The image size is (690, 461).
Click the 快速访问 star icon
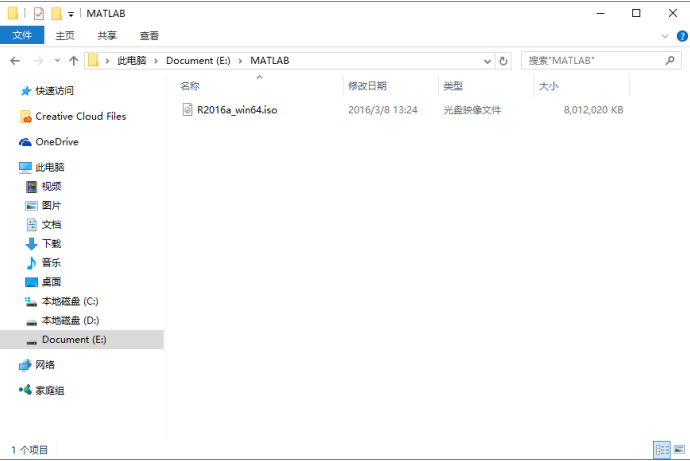pos(26,91)
